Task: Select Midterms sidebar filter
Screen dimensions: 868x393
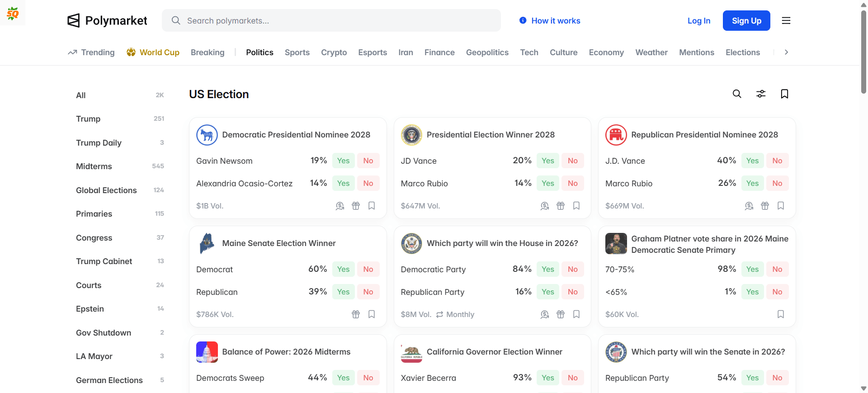Action: click(120, 166)
